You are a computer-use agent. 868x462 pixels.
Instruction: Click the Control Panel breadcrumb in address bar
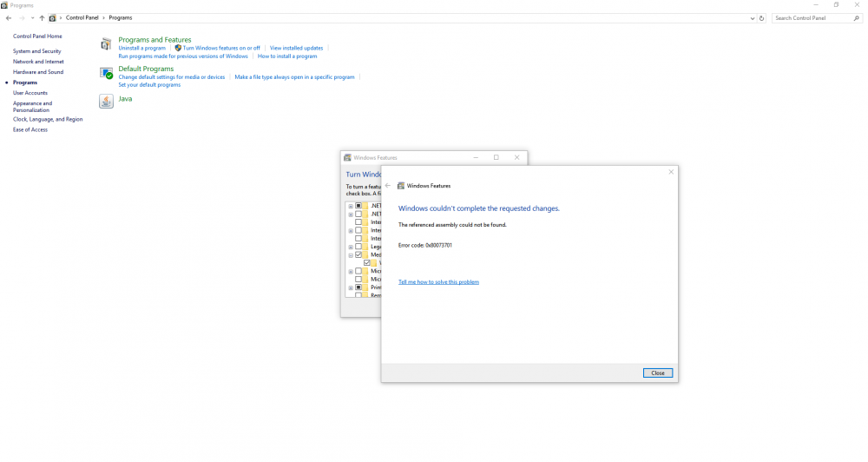click(82, 17)
